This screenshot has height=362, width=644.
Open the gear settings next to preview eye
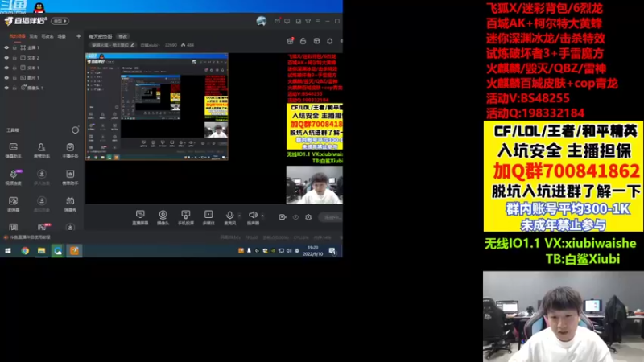pyautogui.click(x=308, y=217)
